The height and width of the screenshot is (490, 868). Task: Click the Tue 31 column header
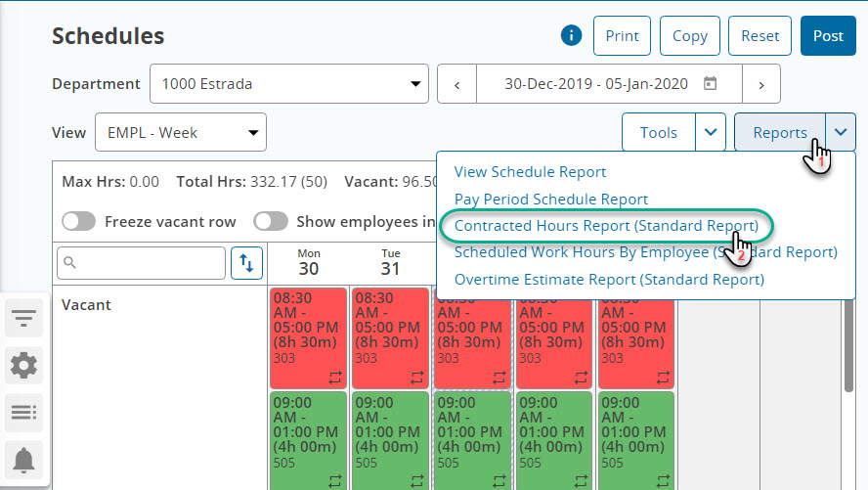pyautogui.click(x=390, y=262)
